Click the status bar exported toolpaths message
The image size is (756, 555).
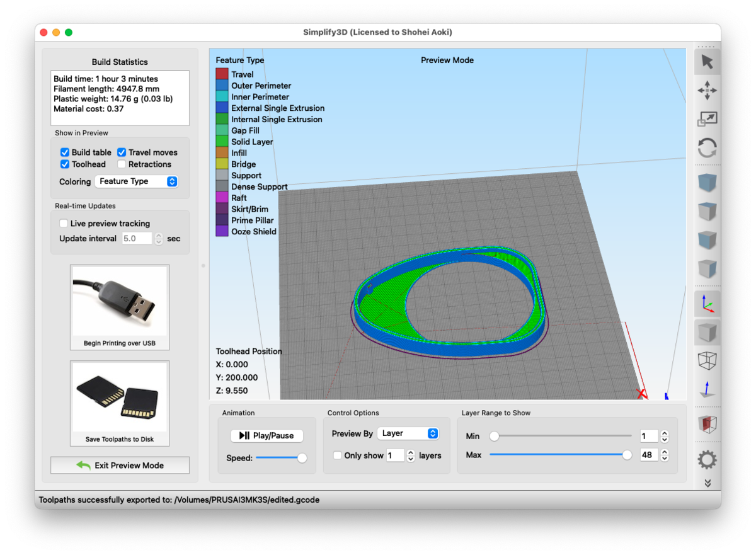(180, 500)
